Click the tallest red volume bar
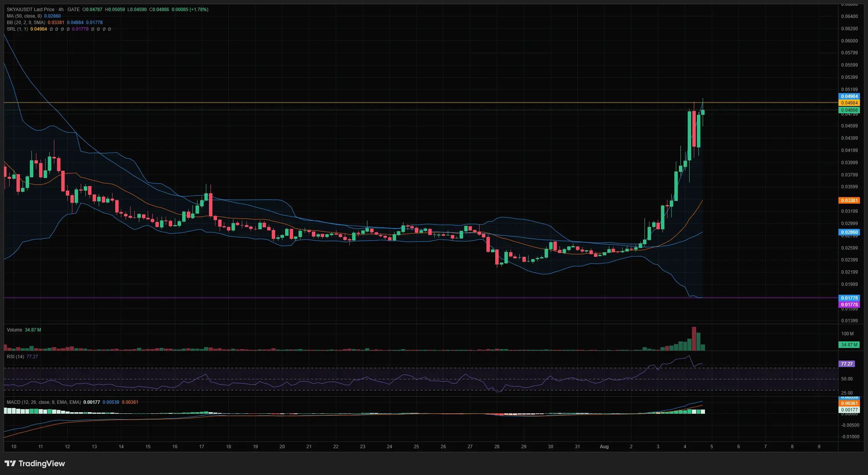Viewport: 868px width, 475px height. pyautogui.click(x=694, y=339)
